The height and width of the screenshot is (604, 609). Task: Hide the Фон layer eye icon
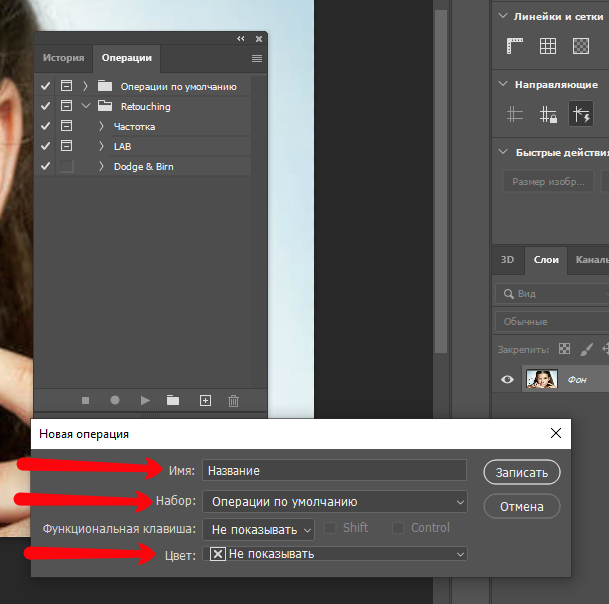pos(507,379)
